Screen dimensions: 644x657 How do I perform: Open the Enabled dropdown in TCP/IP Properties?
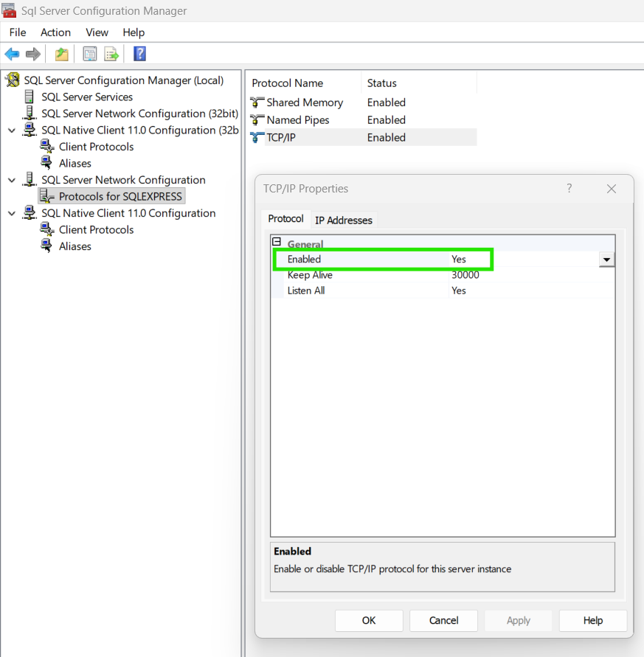[606, 260]
